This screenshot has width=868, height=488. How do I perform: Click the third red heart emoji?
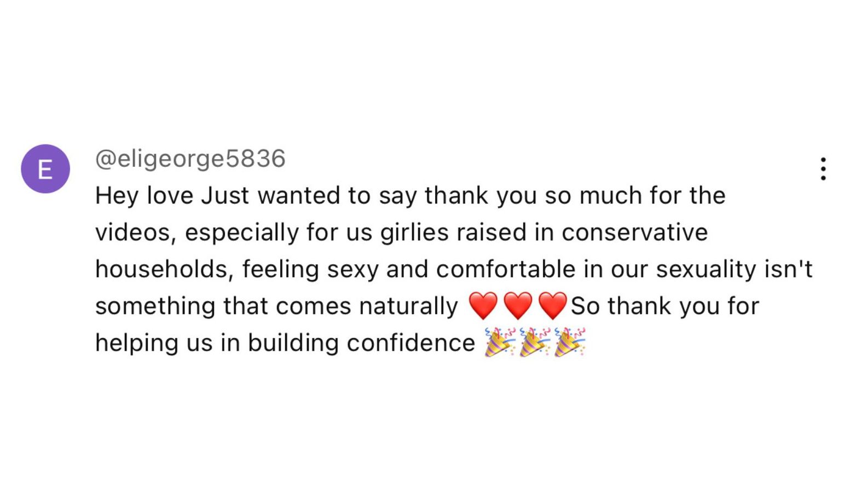coord(552,306)
